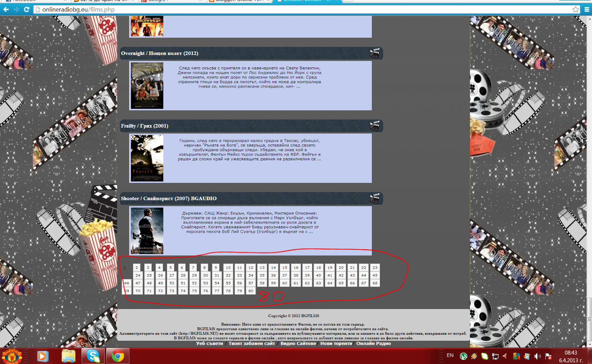The width and height of the screenshot is (592, 364).
Task: Click the Frailty movie poster thumbnail
Action: pos(147,158)
